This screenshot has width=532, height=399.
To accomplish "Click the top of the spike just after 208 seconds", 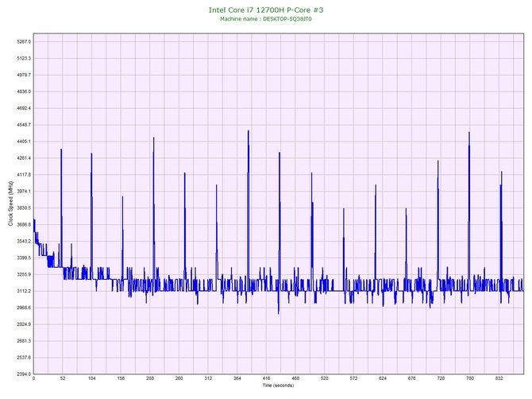I will point(153,138).
